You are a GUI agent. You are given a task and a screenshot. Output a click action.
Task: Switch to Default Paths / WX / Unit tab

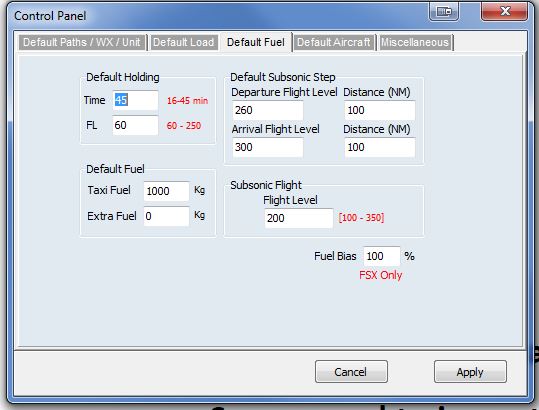pyautogui.click(x=82, y=42)
